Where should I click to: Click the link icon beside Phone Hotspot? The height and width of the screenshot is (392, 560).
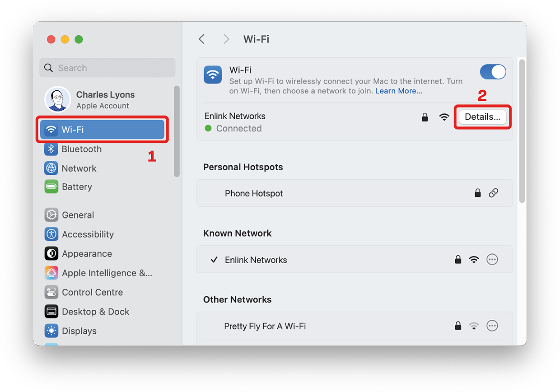coord(494,193)
